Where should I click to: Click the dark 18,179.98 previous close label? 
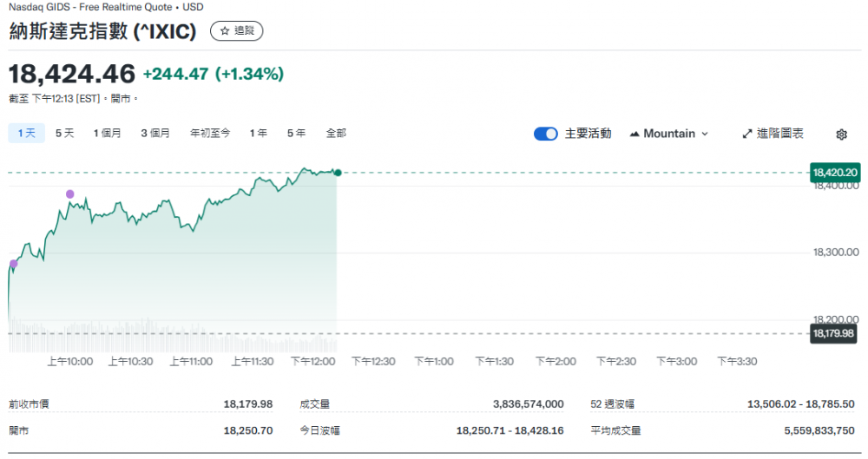point(833,333)
